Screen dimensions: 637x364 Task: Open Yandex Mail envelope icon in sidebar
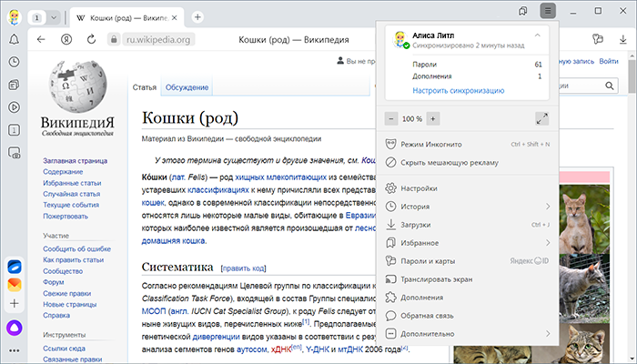15,285
